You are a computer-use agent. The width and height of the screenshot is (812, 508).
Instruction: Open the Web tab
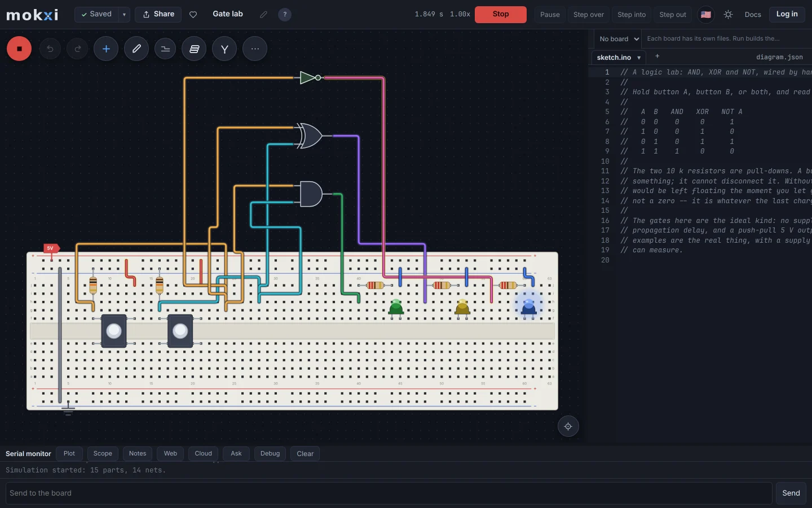(x=170, y=454)
